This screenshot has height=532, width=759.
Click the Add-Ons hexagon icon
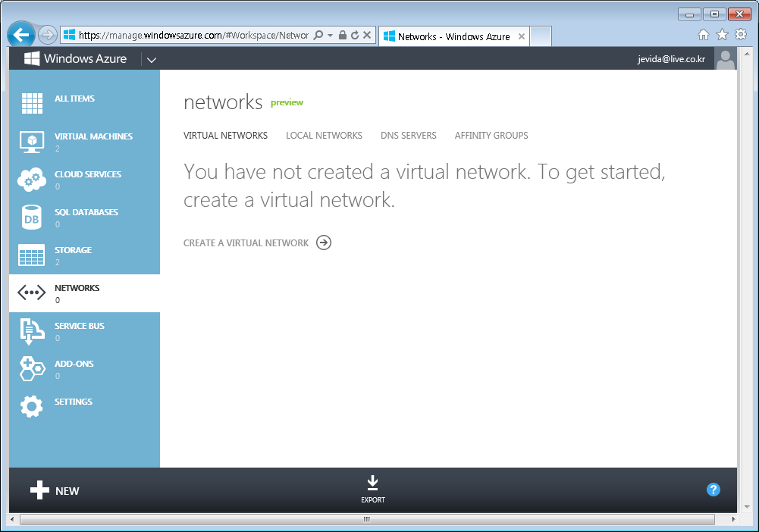32,369
